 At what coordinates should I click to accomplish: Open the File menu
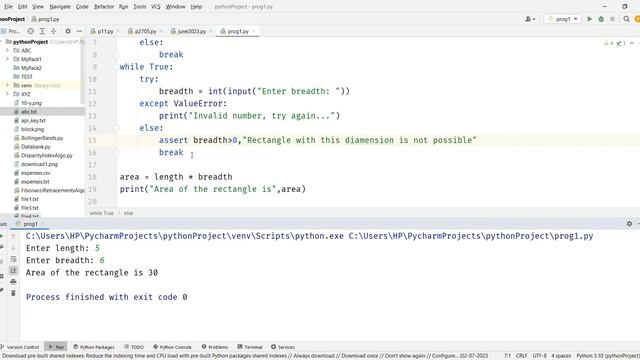click(8, 7)
